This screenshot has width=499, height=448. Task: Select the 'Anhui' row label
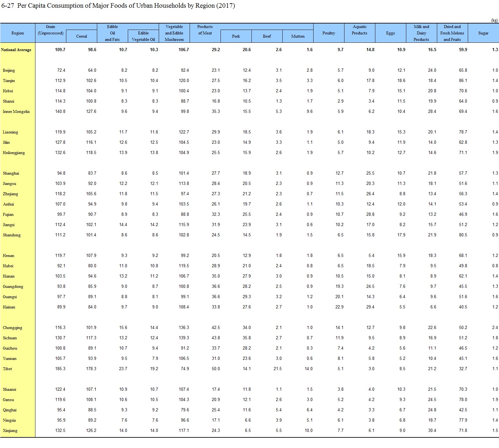coord(8,204)
